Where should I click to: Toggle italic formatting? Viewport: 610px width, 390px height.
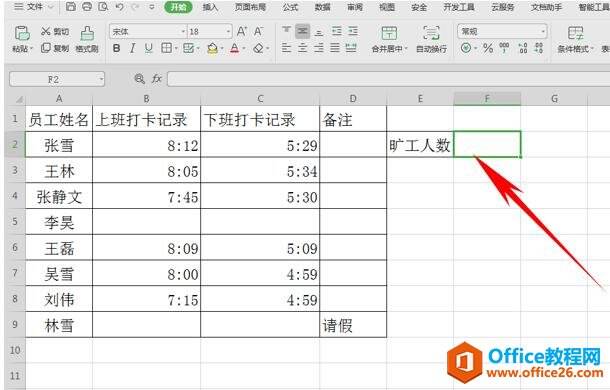[x=133, y=49]
